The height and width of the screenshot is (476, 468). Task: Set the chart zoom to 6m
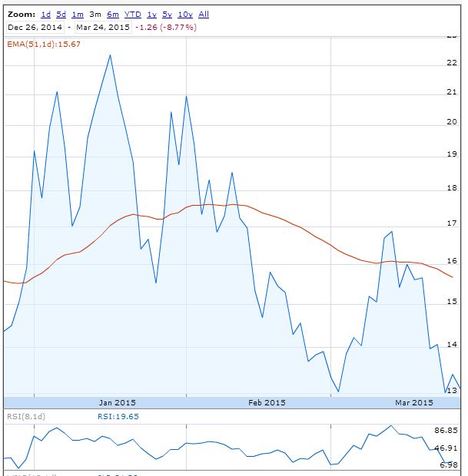113,15
